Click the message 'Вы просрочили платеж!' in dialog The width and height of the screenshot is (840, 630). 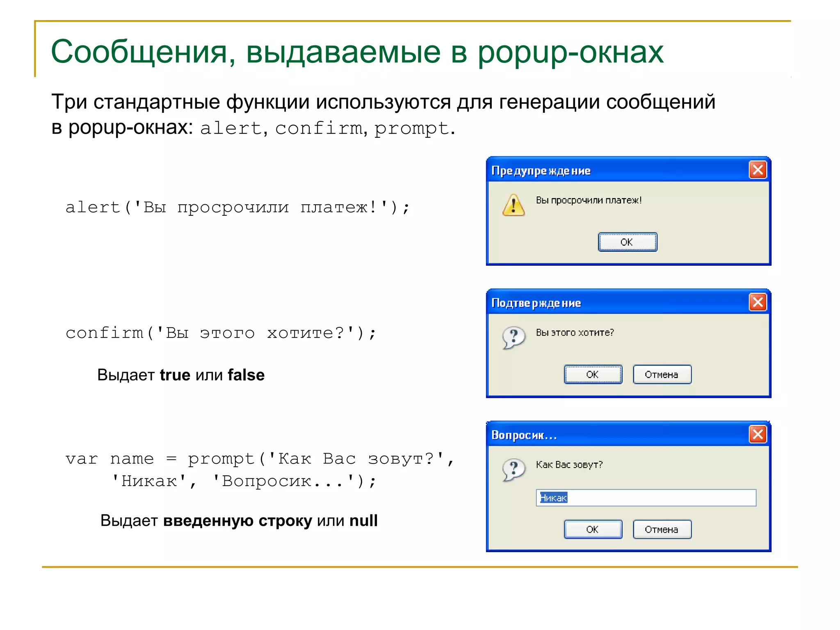click(x=589, y=200)
